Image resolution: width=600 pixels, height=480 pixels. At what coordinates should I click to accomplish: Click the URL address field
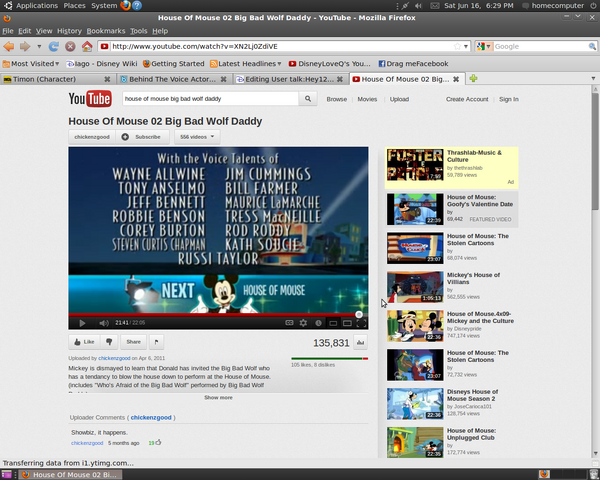click(x=281, y=46)
